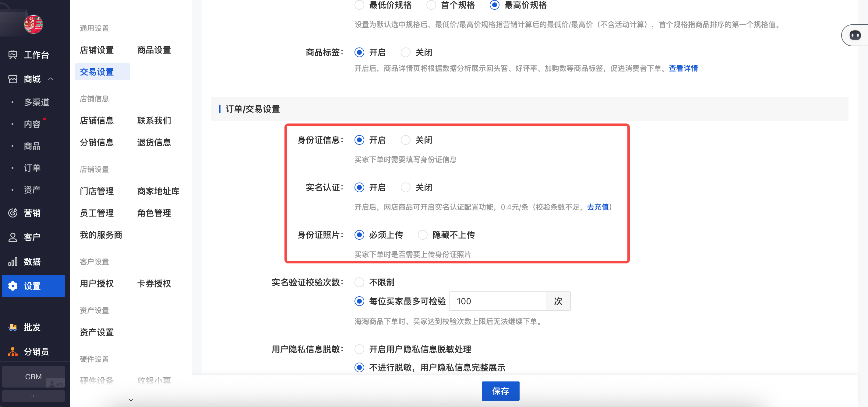Click the Distributor (分销员) hierarchy icon

click(12, 351)
